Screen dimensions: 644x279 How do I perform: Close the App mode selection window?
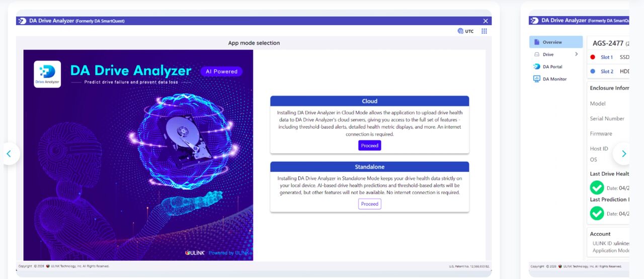click(486, 21)
